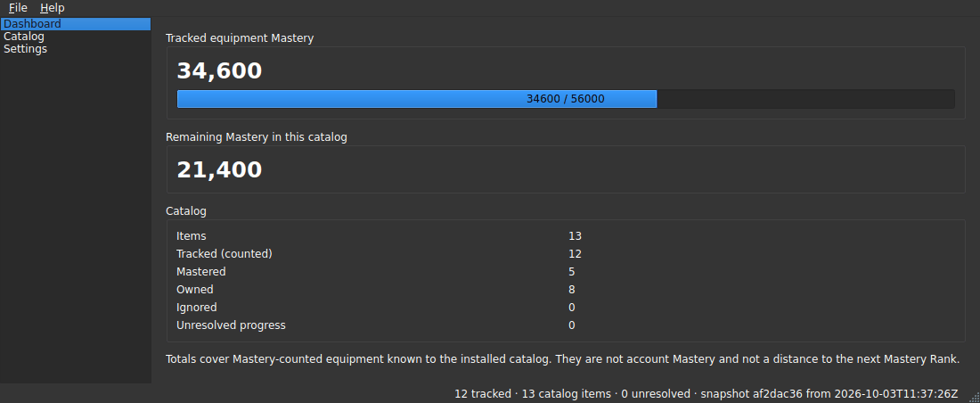Select the Unresolved progress row label

coord(232,325)
